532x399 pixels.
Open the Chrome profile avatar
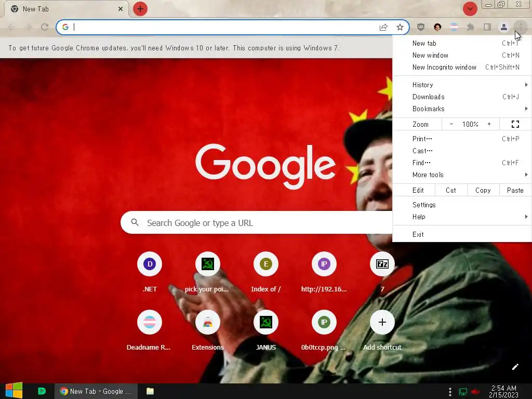pyautogui.click(x=504, y=27)
